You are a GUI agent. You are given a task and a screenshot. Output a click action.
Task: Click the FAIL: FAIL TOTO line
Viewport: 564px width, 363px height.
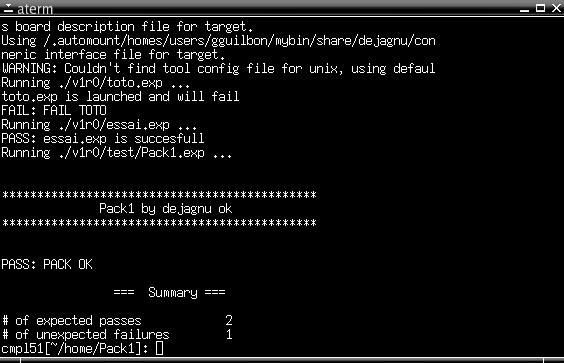point(54,110)
